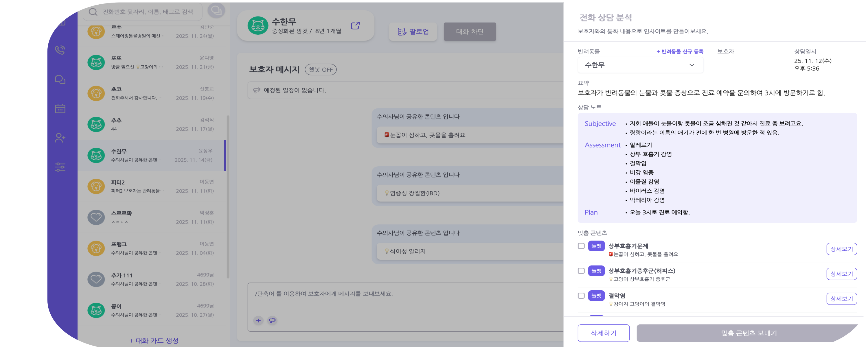Click the chat bubble icon beside search

[216, 11]
